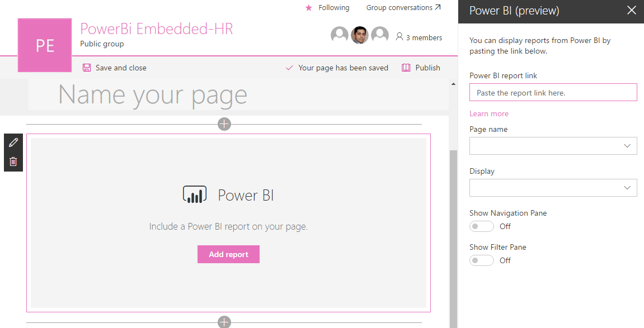644x328 pixels.
Task: Toggle Show Filter Pane switch
Action: [481, 260]
